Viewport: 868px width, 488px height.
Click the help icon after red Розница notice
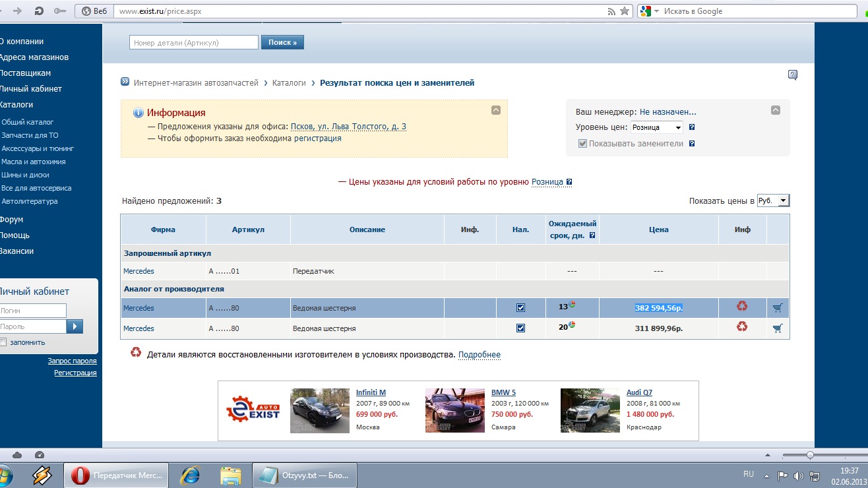click(569, 182)
